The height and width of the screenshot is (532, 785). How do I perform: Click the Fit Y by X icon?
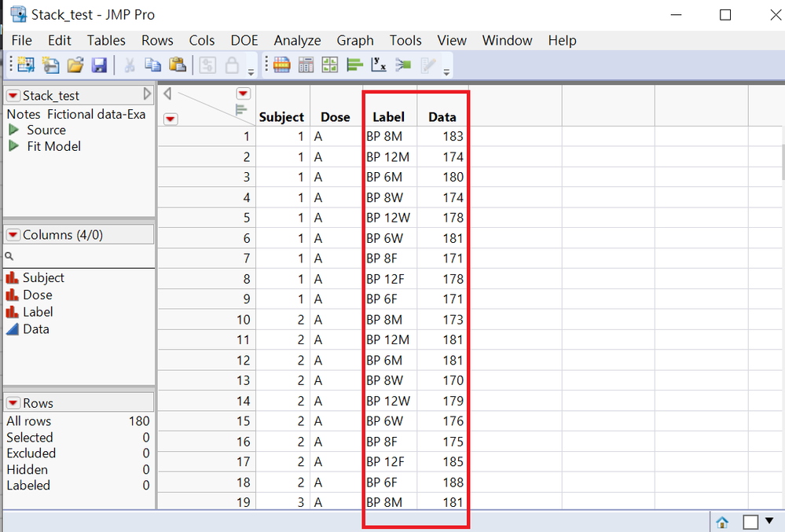379,64
